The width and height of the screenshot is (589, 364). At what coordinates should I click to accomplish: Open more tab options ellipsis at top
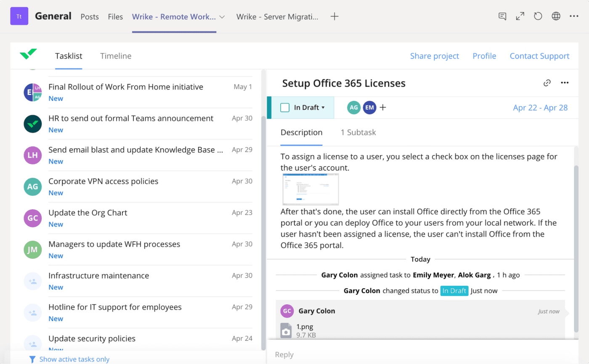pyautogui.click(x=574, y=16)
